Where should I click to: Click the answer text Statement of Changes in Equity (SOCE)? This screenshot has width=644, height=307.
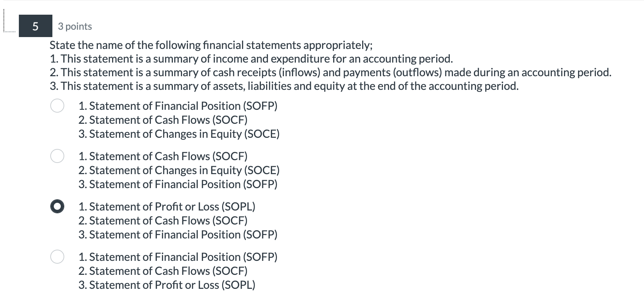pos(179,134)
